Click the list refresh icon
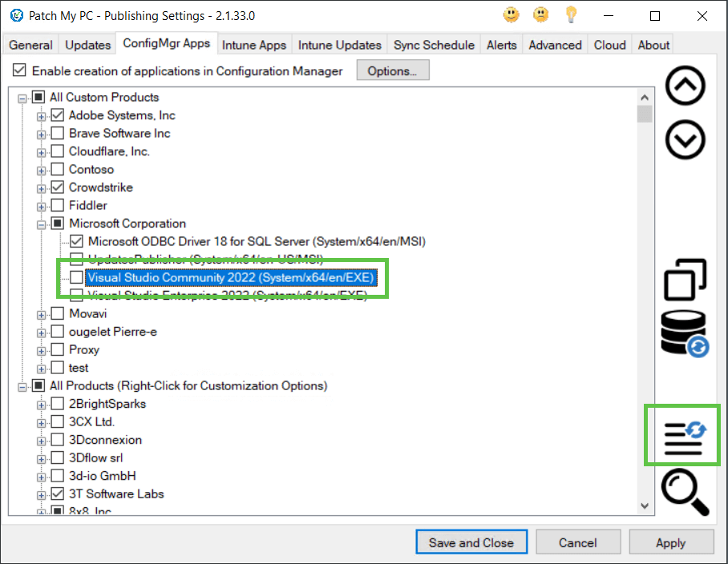 685,438
